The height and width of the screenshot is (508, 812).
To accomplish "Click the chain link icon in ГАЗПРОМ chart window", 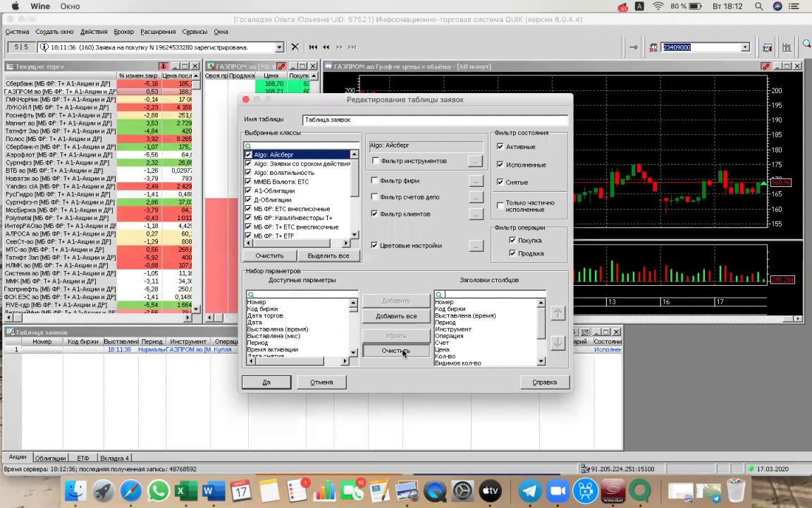I will [765, 66].
